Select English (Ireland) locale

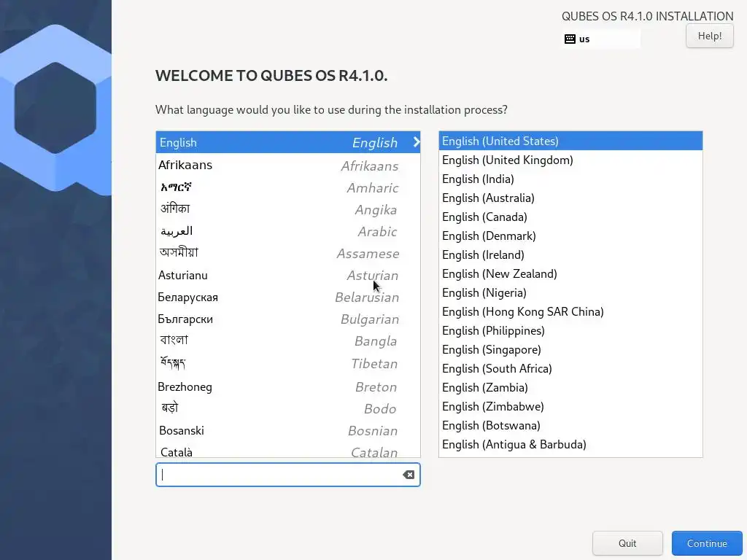point(570,254)
